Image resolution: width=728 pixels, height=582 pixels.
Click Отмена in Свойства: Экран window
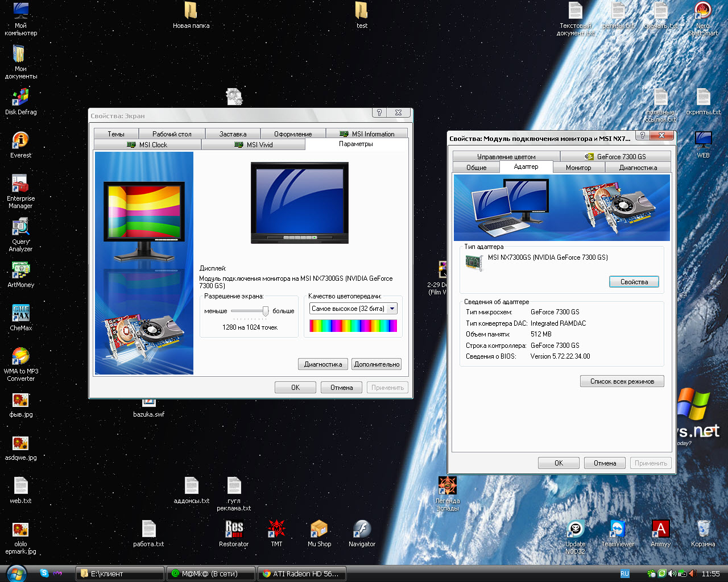pyautogui.click(x=341, y=387)
